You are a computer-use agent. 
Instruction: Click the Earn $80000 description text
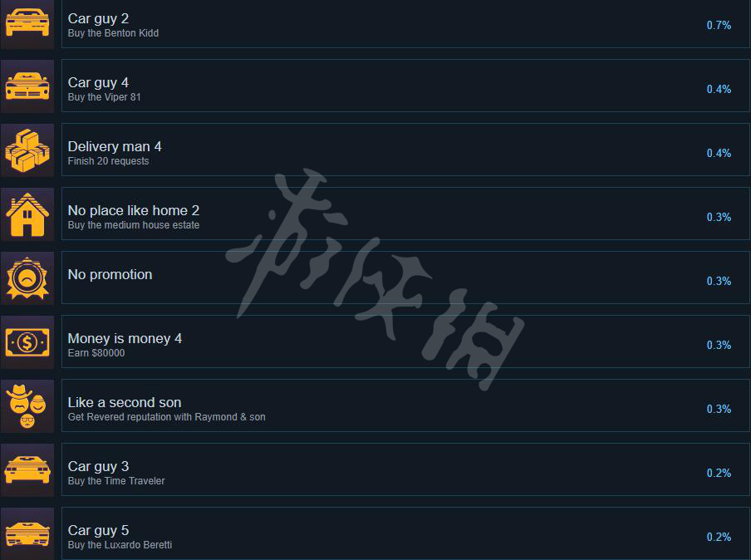[96, 353]
